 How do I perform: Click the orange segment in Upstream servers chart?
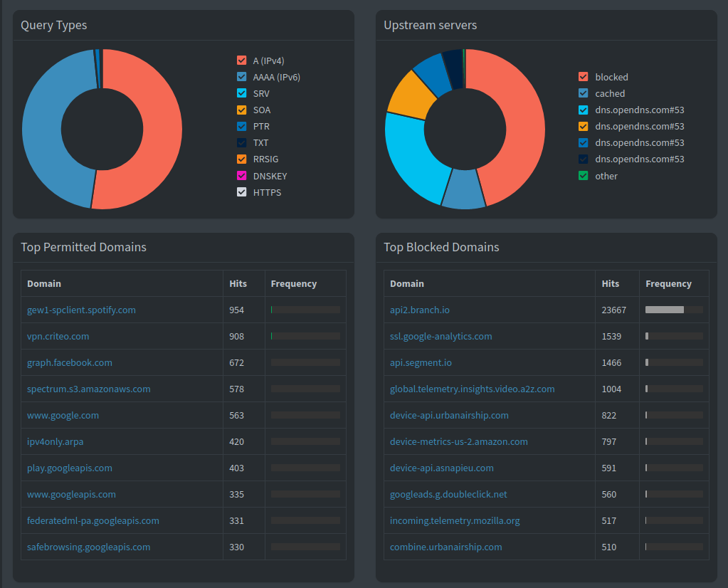(x=411, y=95)
